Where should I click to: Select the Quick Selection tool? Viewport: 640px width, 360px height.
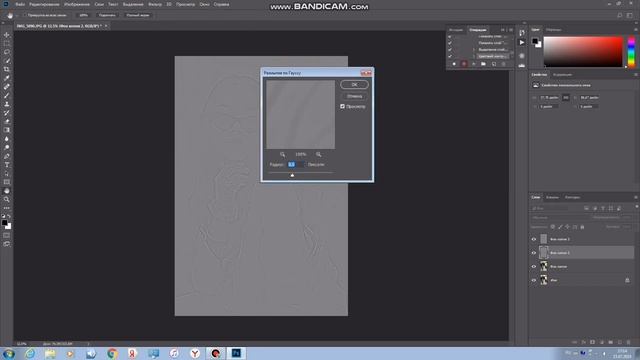pos(7,61)
